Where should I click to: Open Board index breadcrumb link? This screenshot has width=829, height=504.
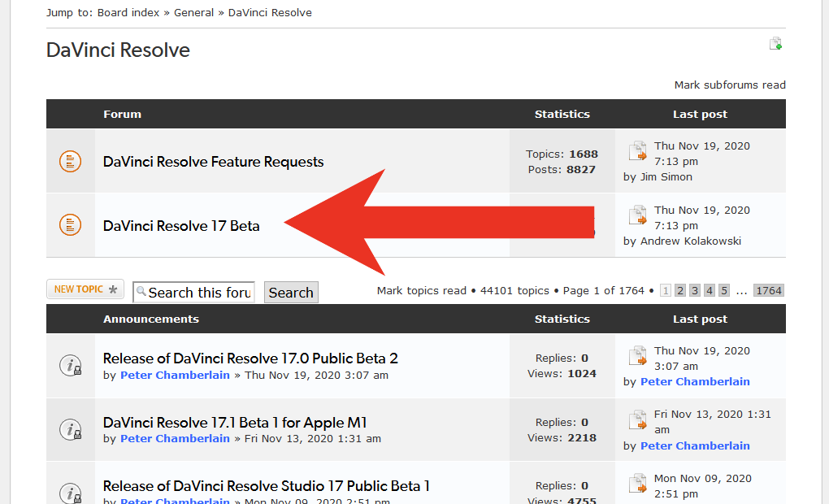click(128, 13)
